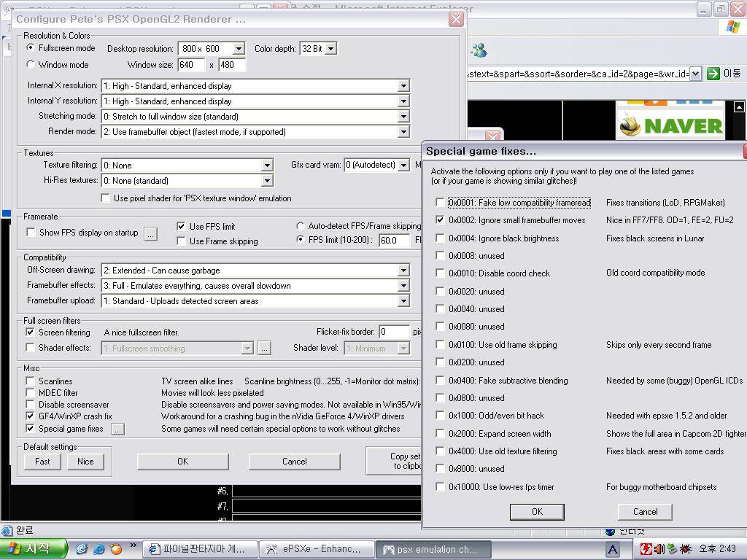The height and width of the screenshot is (560, 747).
Task: Click the Windows flag logo in browser corner
Action: tap(733, 27)
